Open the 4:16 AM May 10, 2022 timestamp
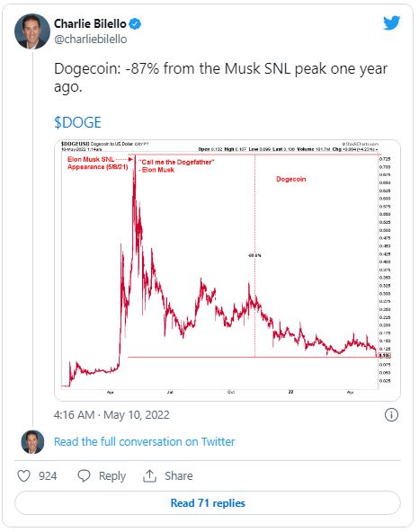Screen dimensions: 419x532 (111, 414)
